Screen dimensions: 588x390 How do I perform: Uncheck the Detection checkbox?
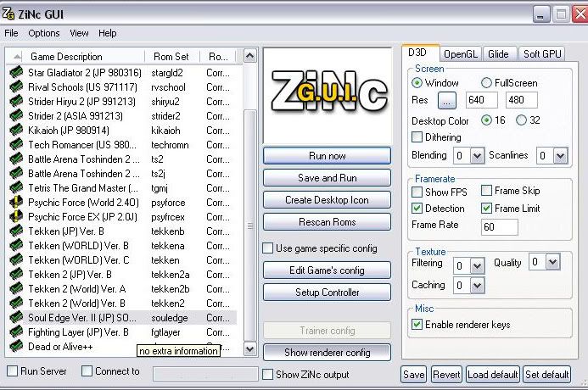coord(417,208)
